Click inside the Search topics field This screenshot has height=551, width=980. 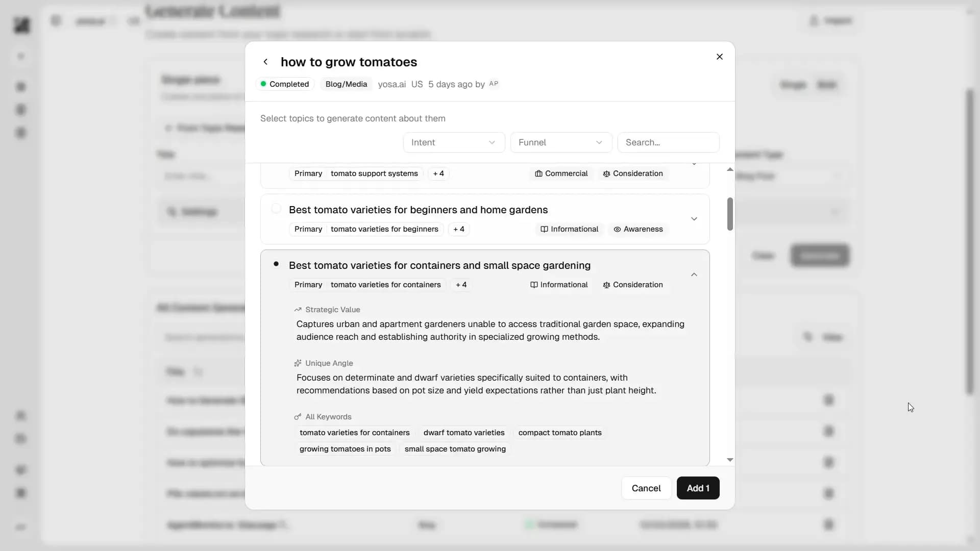(x=669, y=142)
